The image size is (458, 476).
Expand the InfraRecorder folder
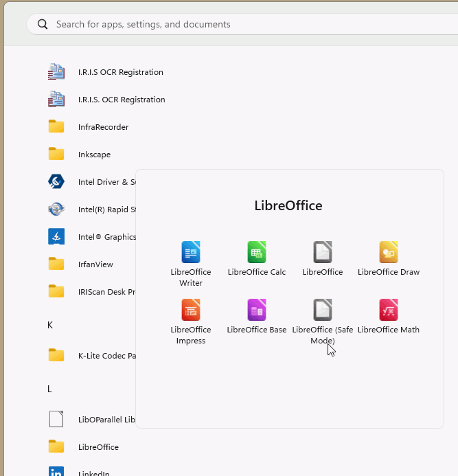click(x=103, y=127)
